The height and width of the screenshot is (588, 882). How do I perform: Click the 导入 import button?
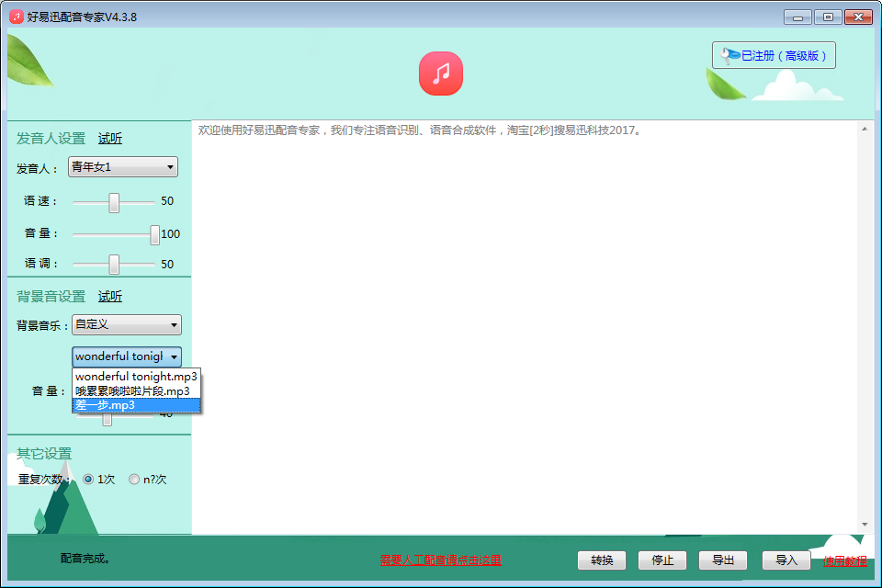click(786, 560)
